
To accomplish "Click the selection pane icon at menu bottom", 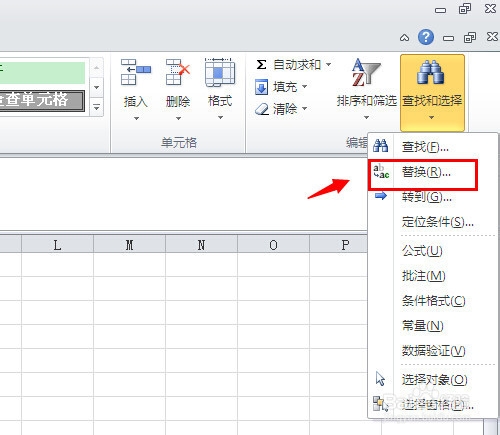I will click(x=381, y=404).
